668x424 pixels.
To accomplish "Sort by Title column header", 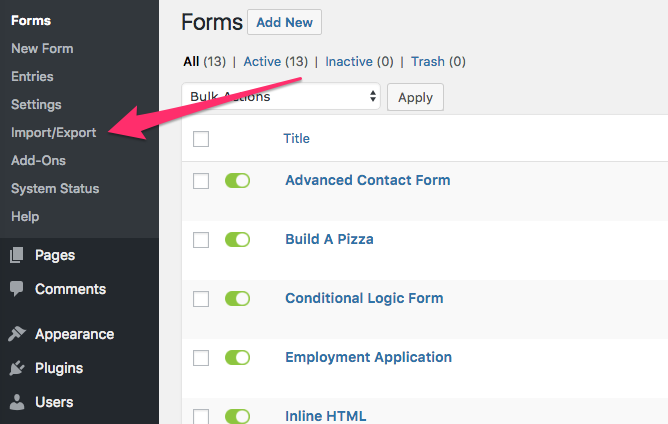I will click(297, 138).
